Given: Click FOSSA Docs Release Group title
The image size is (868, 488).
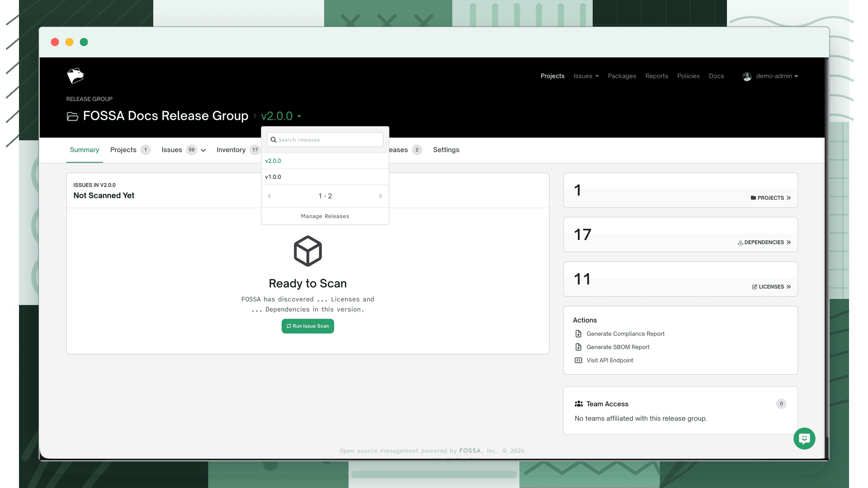Looking at the screenshot, I should point(165,116).
